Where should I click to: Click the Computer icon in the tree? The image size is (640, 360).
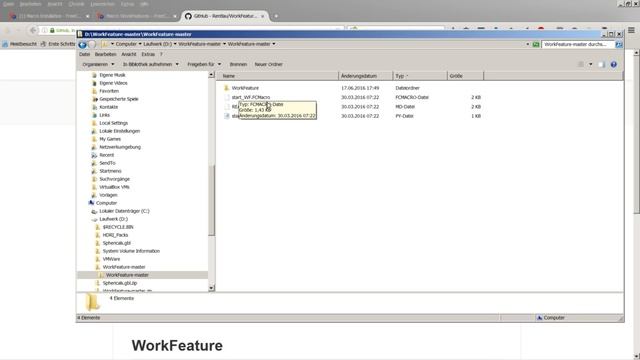(91, 203)
